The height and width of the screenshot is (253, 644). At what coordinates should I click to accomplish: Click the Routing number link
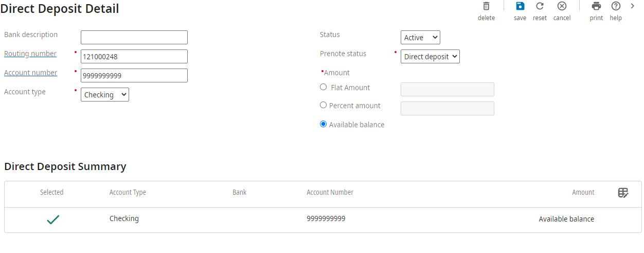[30, 54]
